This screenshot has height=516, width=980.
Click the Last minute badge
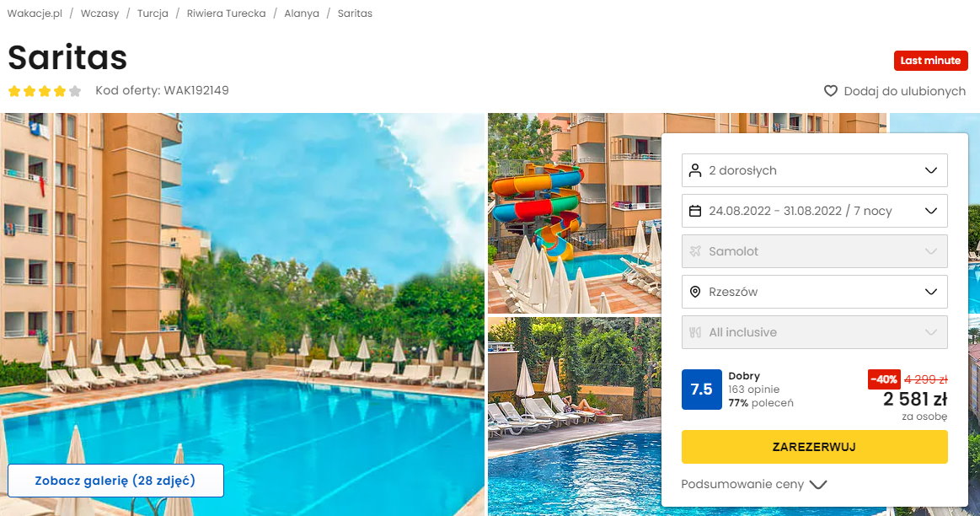point(930,61)
